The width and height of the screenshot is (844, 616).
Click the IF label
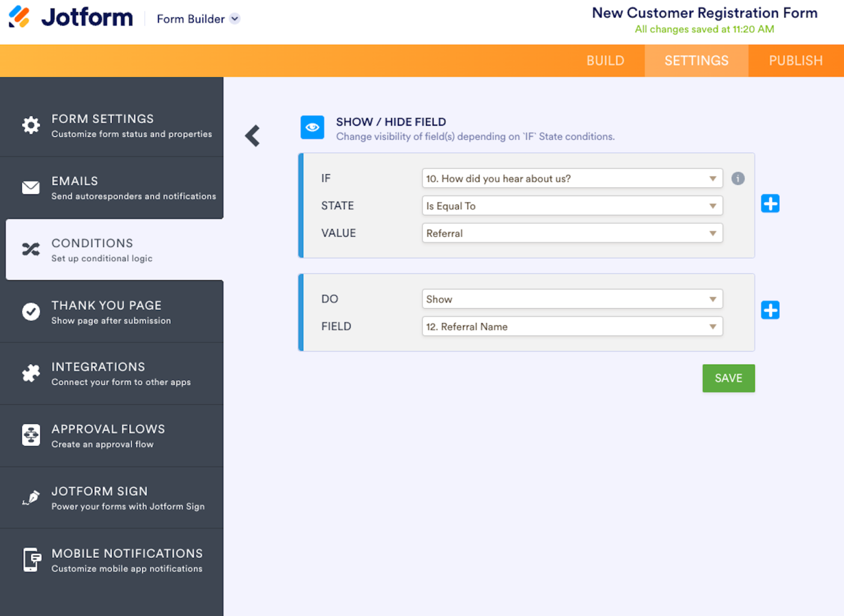tap(326, 178)
